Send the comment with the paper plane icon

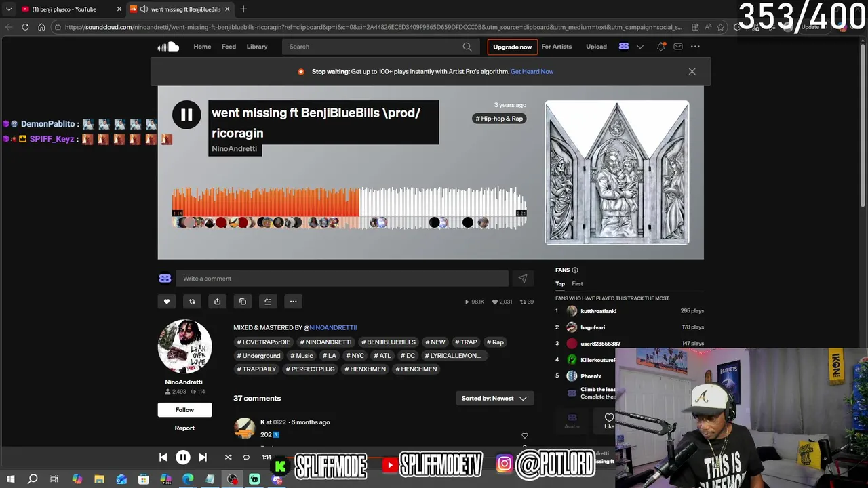point(523,279)
